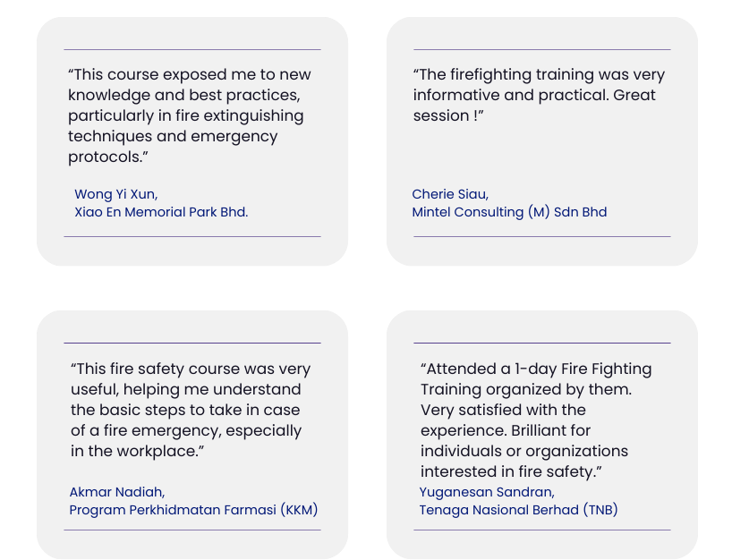Click the top divider above Cherie Siau's quote
This screenshot has height=560, width=732.
pos(541,49)
